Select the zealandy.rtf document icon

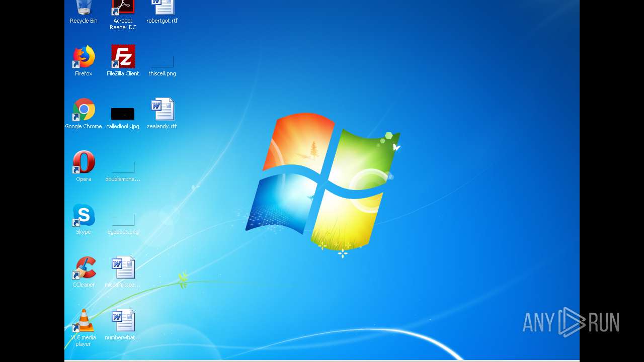[162, 110]
